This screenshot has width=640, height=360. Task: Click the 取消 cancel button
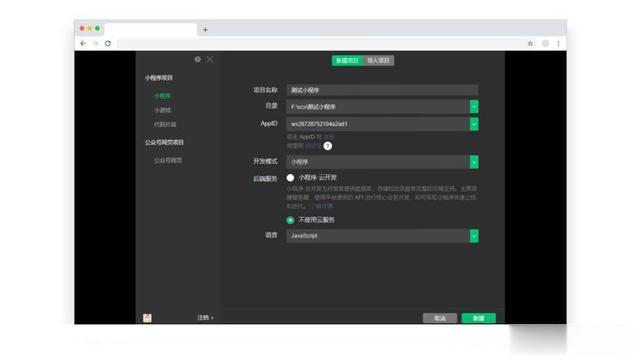440,318
